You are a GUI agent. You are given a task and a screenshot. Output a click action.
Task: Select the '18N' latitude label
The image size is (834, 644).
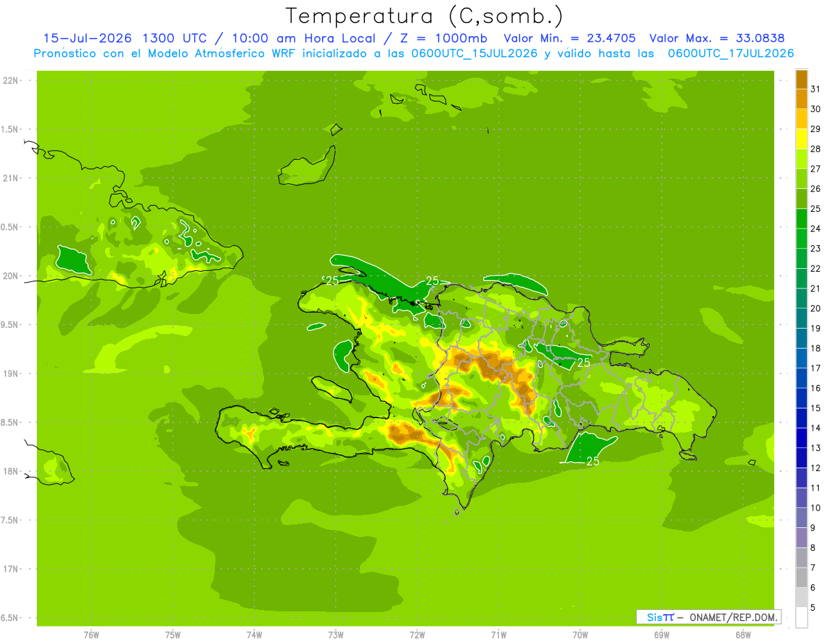(x=12, y=471)
